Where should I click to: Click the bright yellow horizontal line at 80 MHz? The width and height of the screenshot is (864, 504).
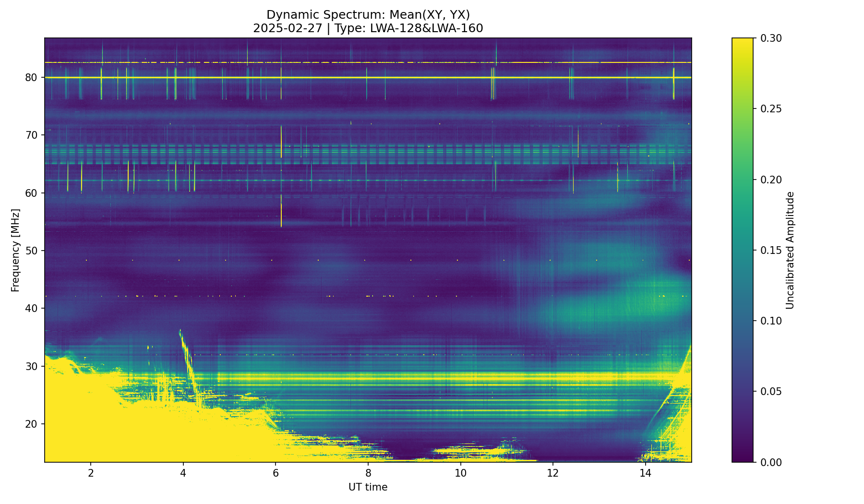pyautogui.click(x=432, y=77)
